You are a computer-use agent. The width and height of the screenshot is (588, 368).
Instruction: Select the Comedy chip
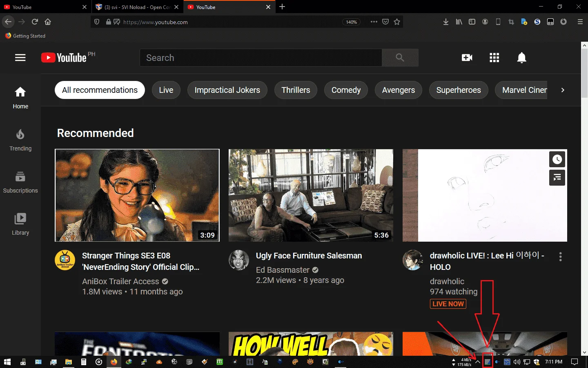tap(346, 90)
